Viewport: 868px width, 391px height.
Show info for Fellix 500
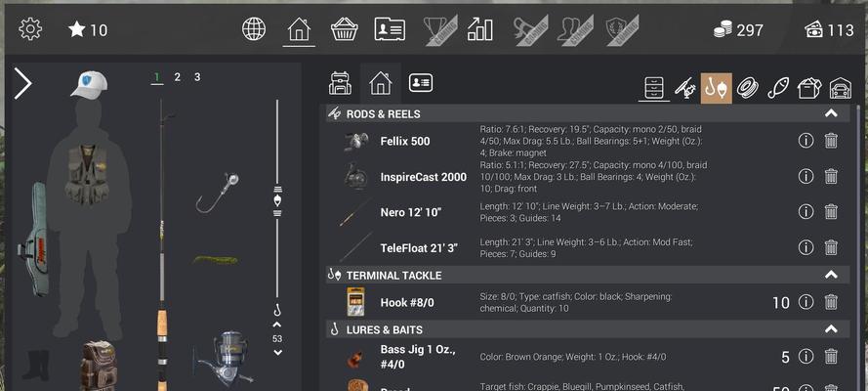[806, 141]
